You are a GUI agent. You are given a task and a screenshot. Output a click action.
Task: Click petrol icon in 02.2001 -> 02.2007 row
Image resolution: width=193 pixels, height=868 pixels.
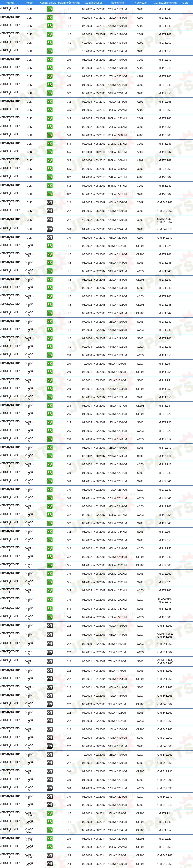pos(49,515)
